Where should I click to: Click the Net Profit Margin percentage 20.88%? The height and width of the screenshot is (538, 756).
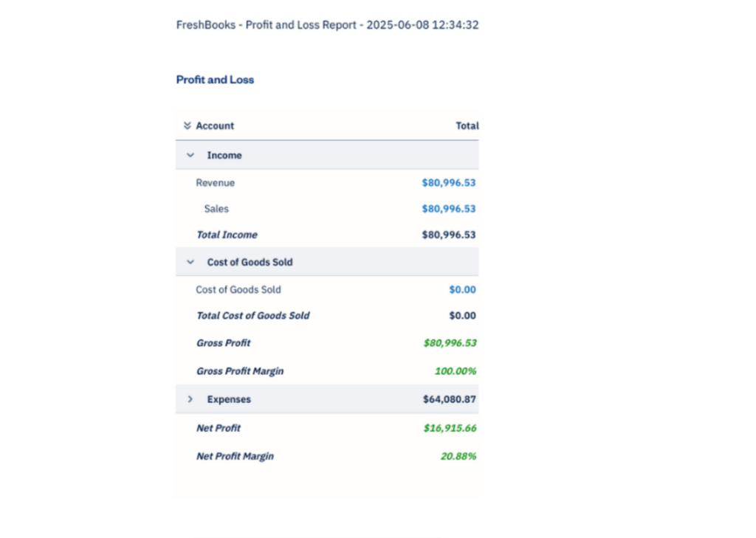(458, 456)
